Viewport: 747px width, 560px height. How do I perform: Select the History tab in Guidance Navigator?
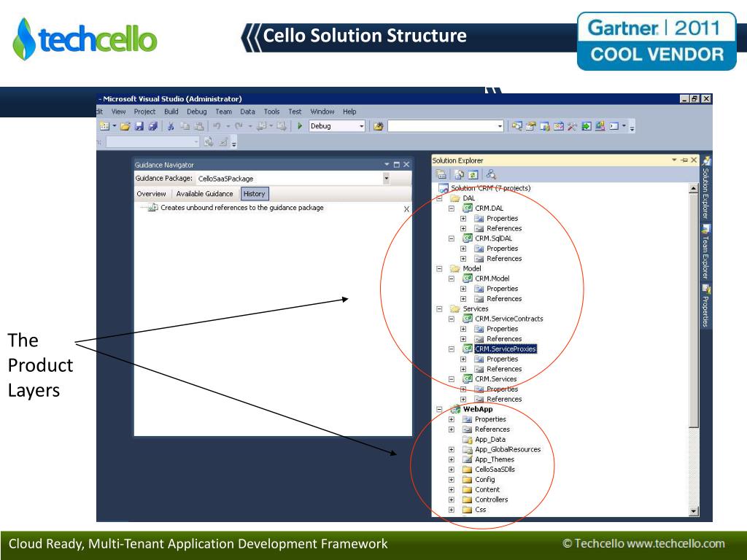pos(255,194)
